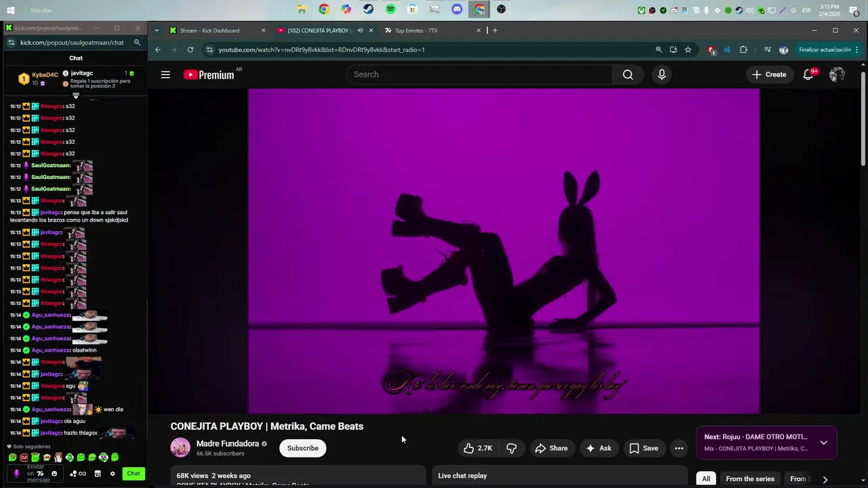
Task: Subscribe to Madre Fundadora channel
Action: pyautogui.click(x=302, y=448)
